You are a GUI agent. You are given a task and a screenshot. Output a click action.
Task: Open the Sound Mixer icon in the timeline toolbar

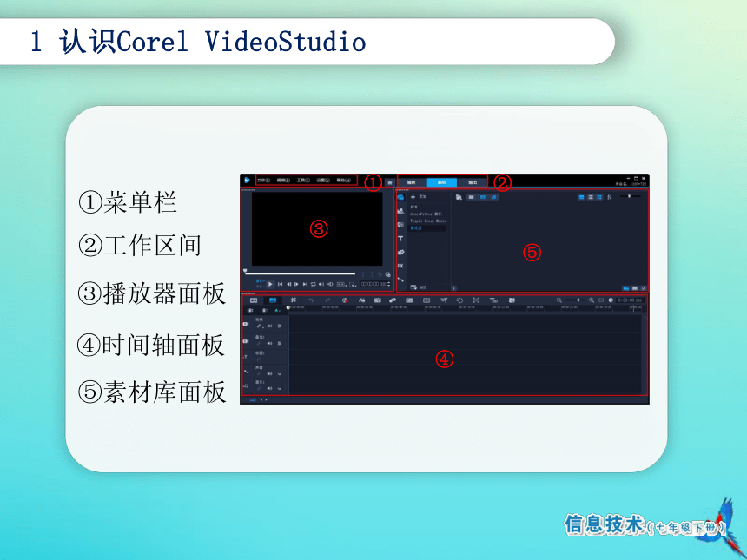[x=361, y=300]
